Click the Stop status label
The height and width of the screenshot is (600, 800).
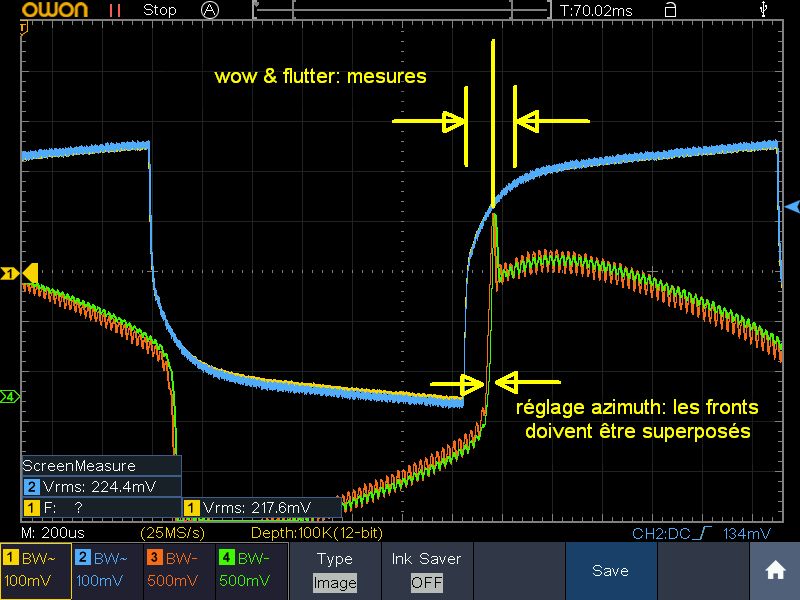(160, 10)
